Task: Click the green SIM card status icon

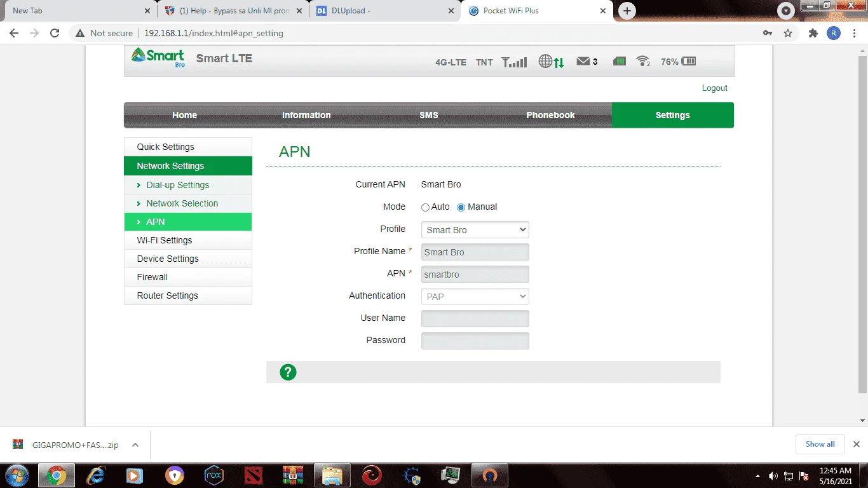Action: [620, 62]
